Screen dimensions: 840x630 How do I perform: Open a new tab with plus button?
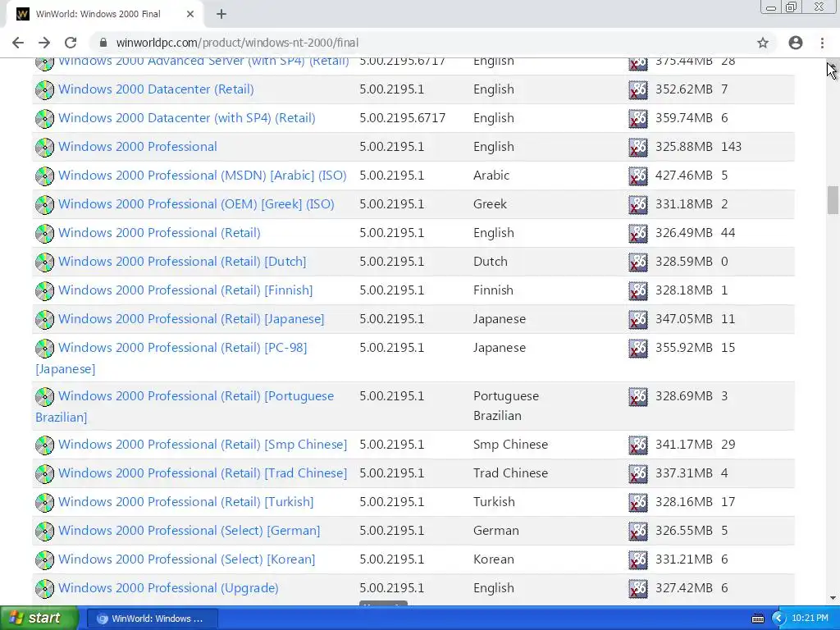(x=221, y=14)
